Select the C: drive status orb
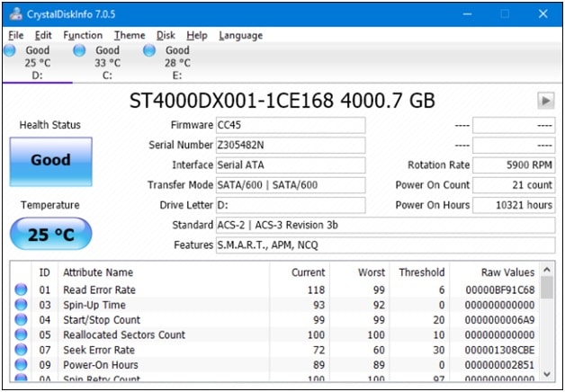The width and height of the screenshot is (565, 392). (x=79, y=50)
